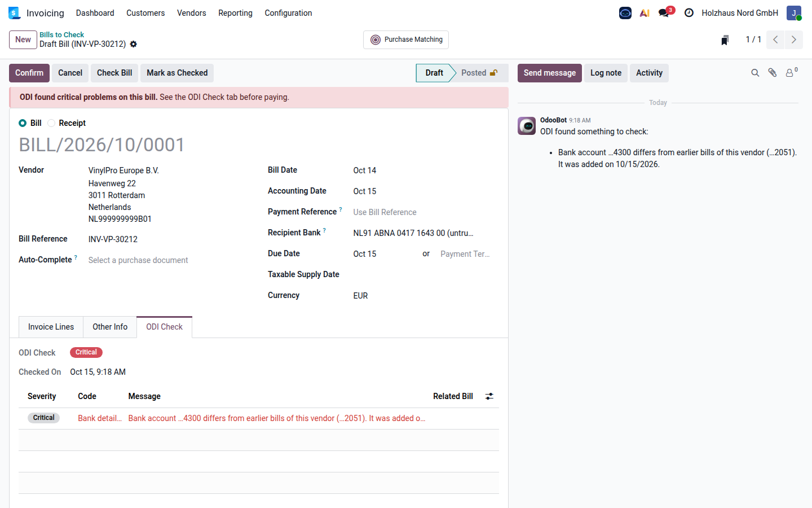Open the Recipient Bank dropdown
812x508 pixels.
tap(425, 233)
